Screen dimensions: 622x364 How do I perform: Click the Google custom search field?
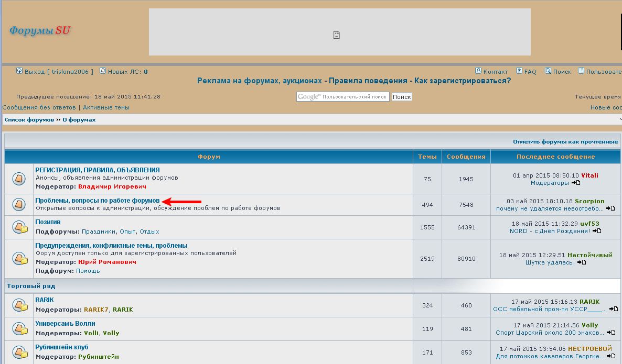coord(342,97)
